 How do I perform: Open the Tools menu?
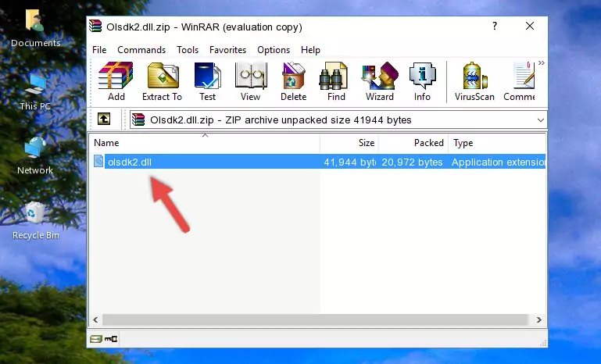[x=188, y=50]
